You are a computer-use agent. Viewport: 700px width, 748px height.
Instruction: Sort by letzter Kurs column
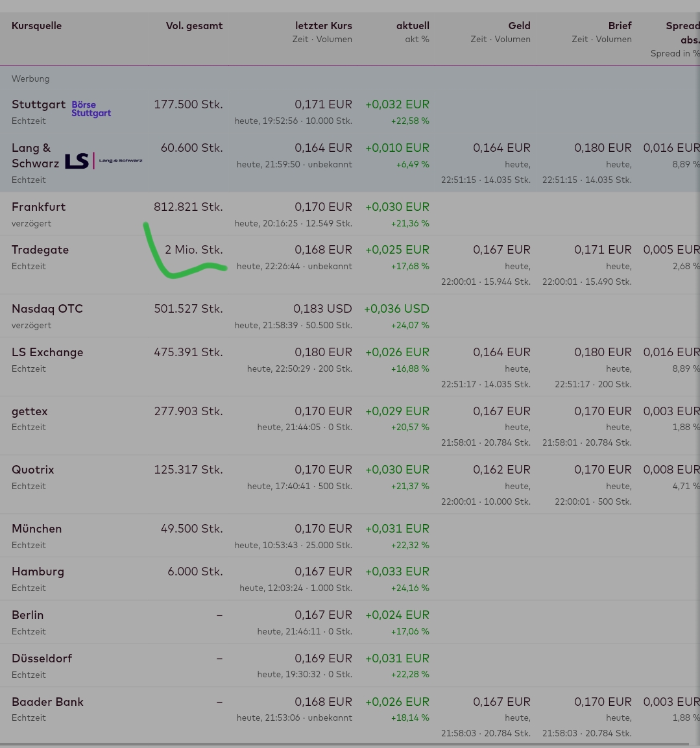(x=323, y=26)
